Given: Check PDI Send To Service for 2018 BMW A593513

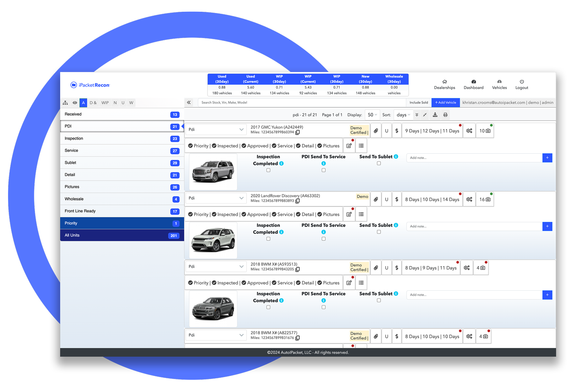Looking at the screenshot, I should pyautogui.click(x=324, y=308).
